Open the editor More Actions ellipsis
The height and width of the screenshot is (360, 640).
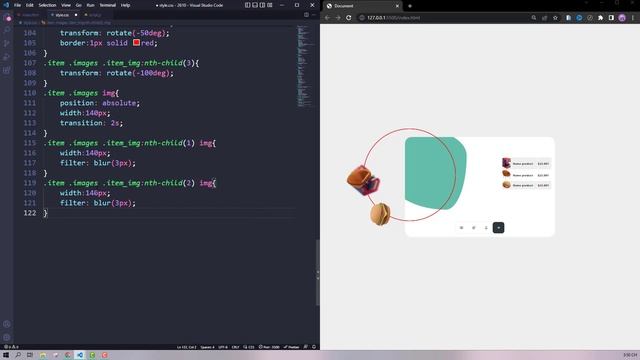coord(313,15)
